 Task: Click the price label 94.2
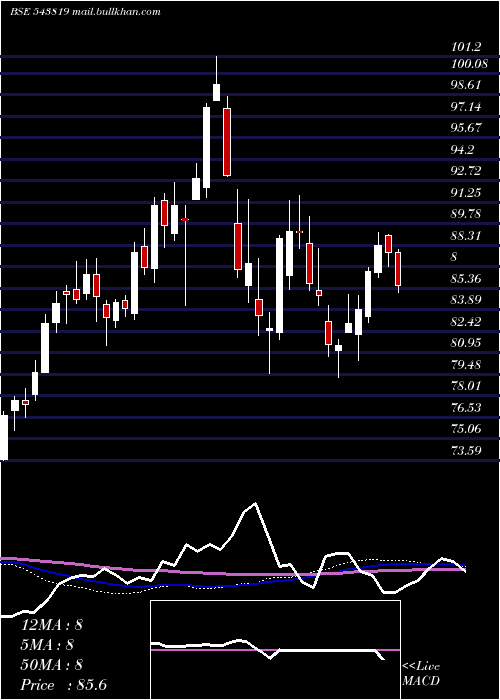(x=463, y=150)
